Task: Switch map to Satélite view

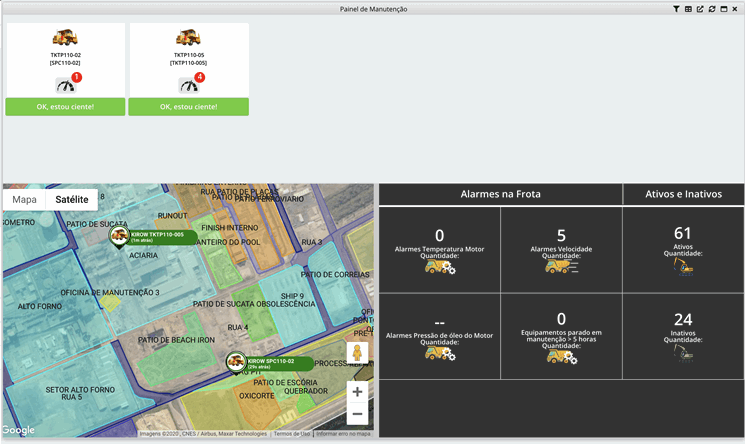Action: tap(72, 199)
